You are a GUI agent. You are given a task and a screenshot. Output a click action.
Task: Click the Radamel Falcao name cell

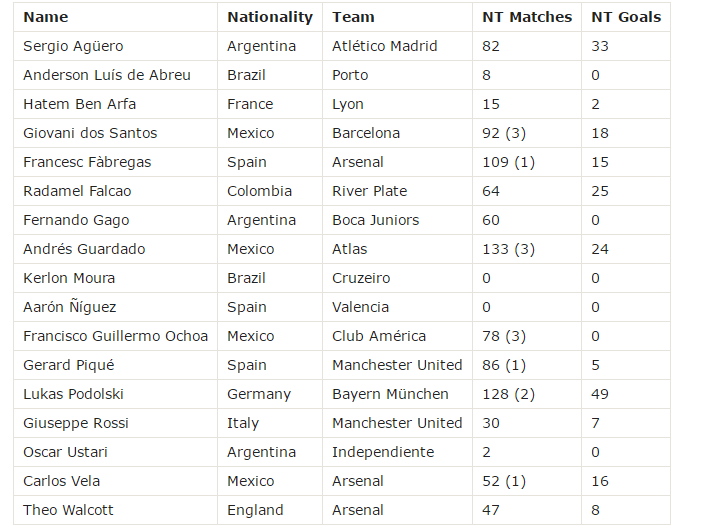pyautogui.click(x=77, y=191)
